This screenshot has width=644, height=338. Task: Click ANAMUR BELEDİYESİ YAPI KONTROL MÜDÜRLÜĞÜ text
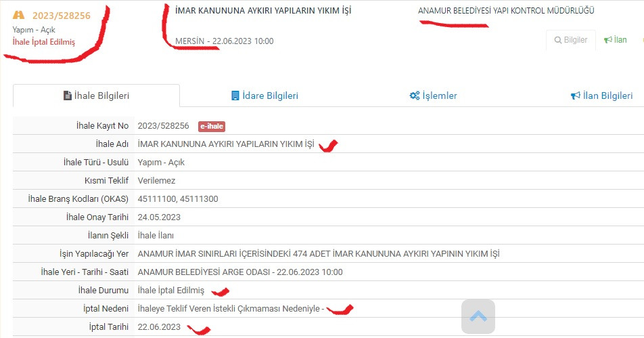pos(506,11)
